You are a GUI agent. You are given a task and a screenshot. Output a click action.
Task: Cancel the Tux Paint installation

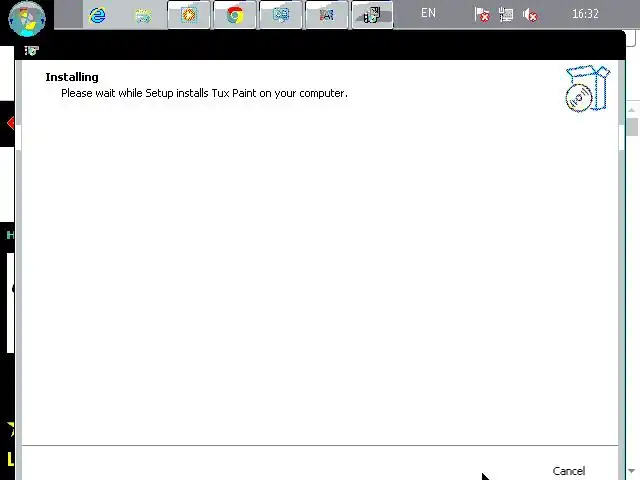pos(569,471)
